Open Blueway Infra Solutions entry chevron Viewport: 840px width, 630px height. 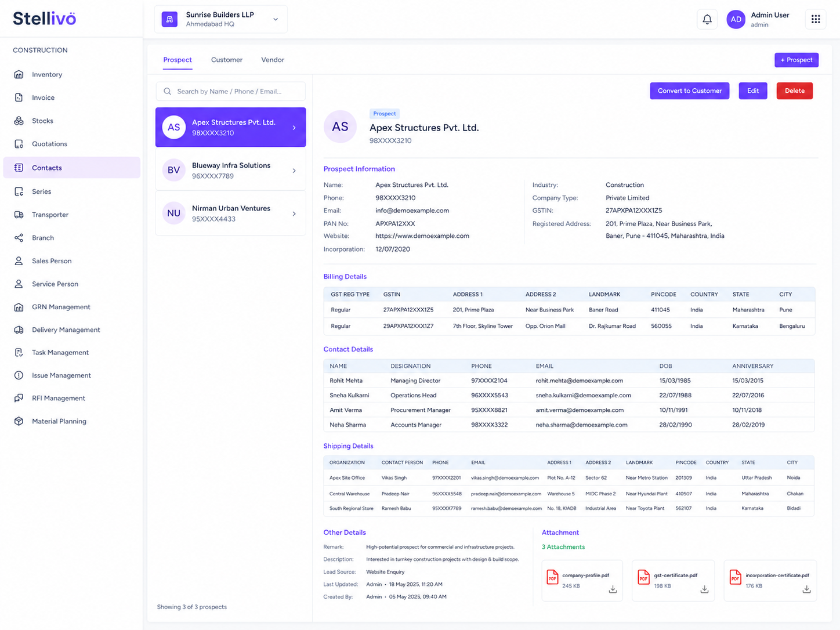(294, 171)
